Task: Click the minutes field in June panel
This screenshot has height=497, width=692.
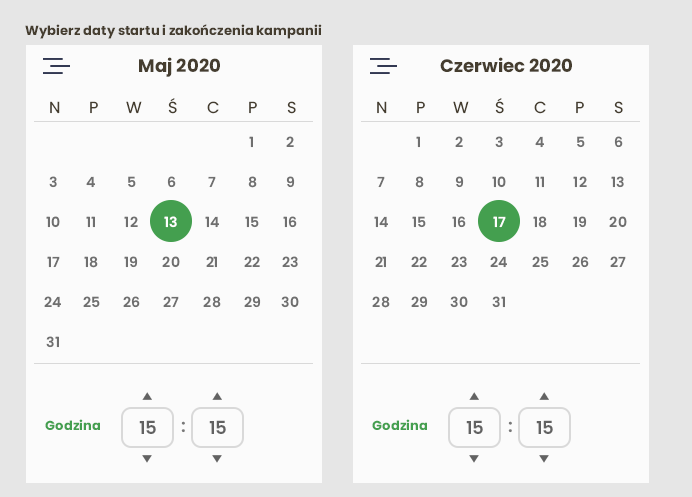Action: 544,427
